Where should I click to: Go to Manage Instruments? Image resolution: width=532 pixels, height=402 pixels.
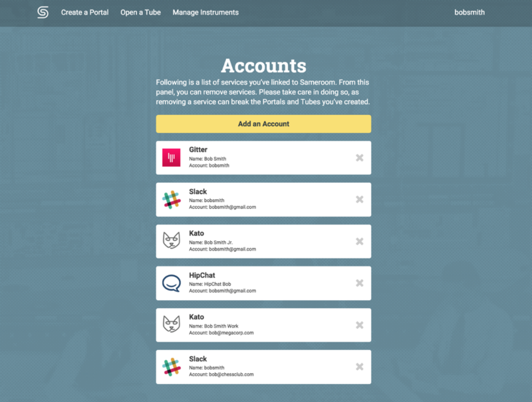(x=205, y=13)
